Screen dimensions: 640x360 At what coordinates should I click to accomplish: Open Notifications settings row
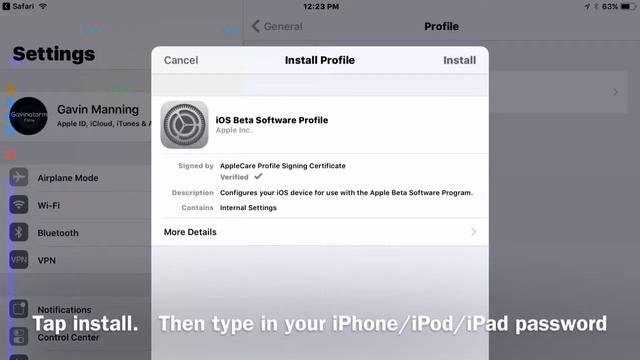[x=76, y=309]
